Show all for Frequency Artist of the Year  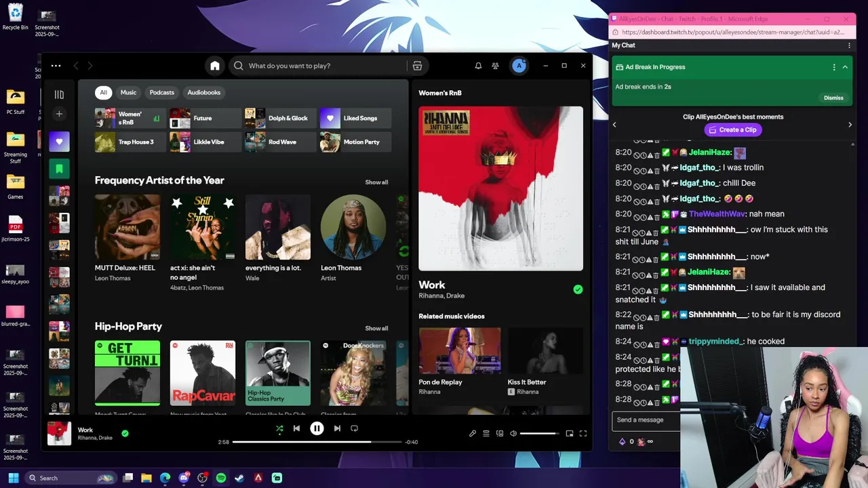tap(376, 182)
